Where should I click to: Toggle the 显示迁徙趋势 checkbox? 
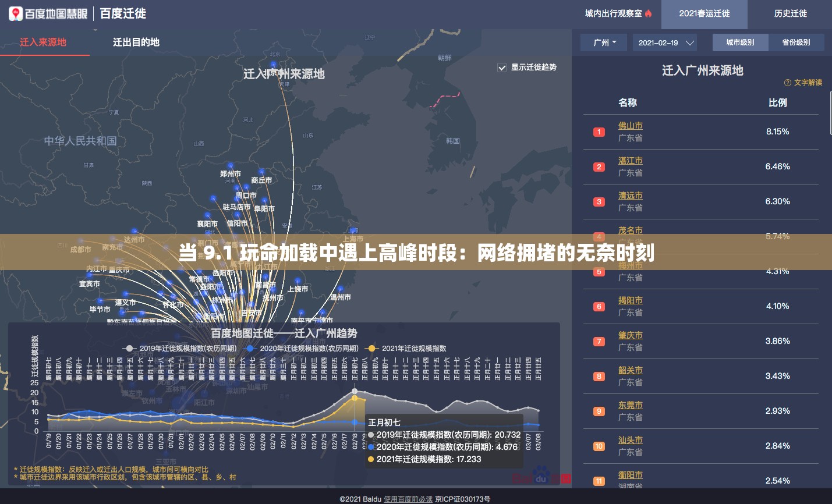pos(502,68)
